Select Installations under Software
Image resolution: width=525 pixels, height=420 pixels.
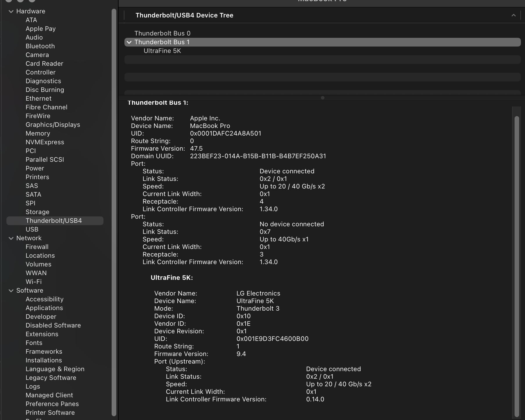44,360
